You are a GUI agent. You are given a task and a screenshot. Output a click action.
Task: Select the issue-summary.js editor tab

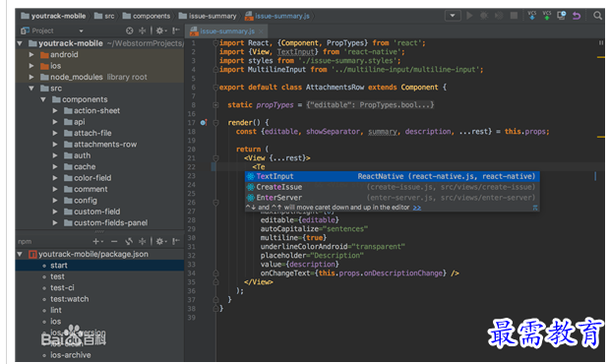(227, 31)
